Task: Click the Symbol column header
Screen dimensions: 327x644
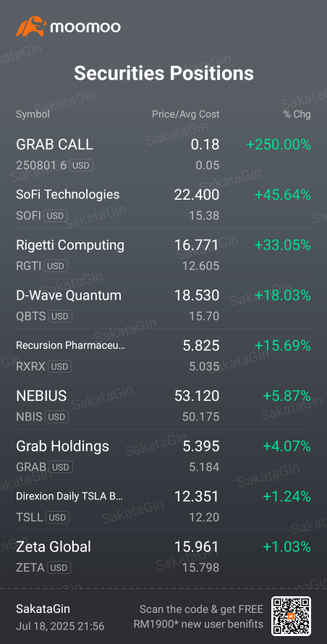Action: 33,114
